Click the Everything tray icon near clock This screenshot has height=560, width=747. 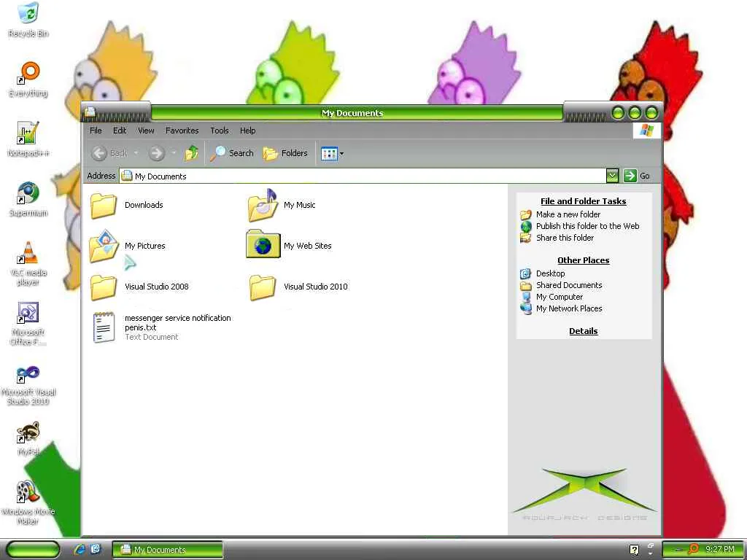pos(694,549)
